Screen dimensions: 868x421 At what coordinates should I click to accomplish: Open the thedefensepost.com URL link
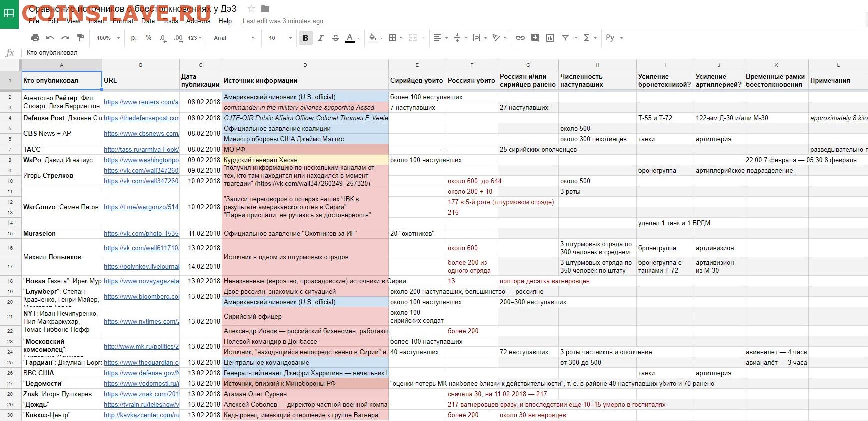(141, 118)
